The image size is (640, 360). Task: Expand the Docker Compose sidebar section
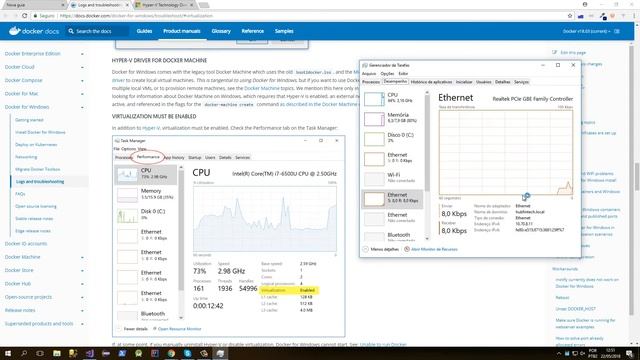tap(82, 81)
